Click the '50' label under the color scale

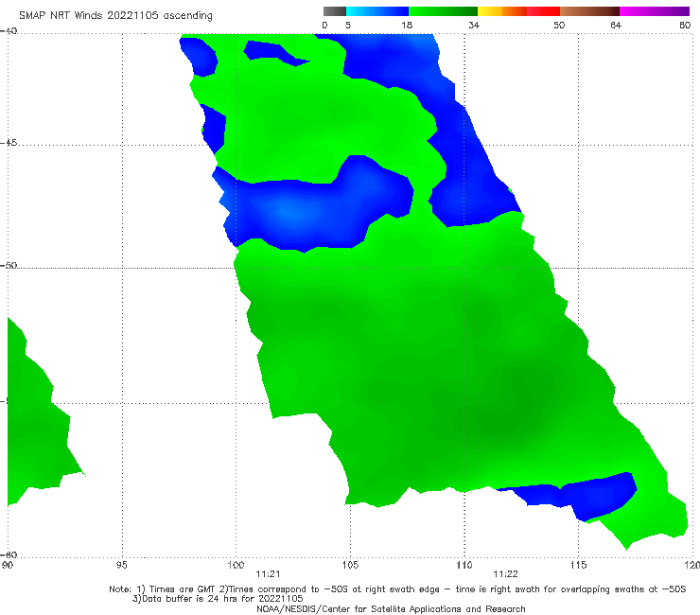click(559, 25)
